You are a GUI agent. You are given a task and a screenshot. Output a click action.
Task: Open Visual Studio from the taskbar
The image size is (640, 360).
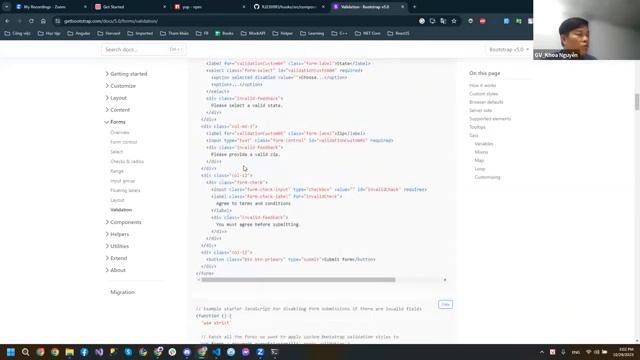[99, 352]
